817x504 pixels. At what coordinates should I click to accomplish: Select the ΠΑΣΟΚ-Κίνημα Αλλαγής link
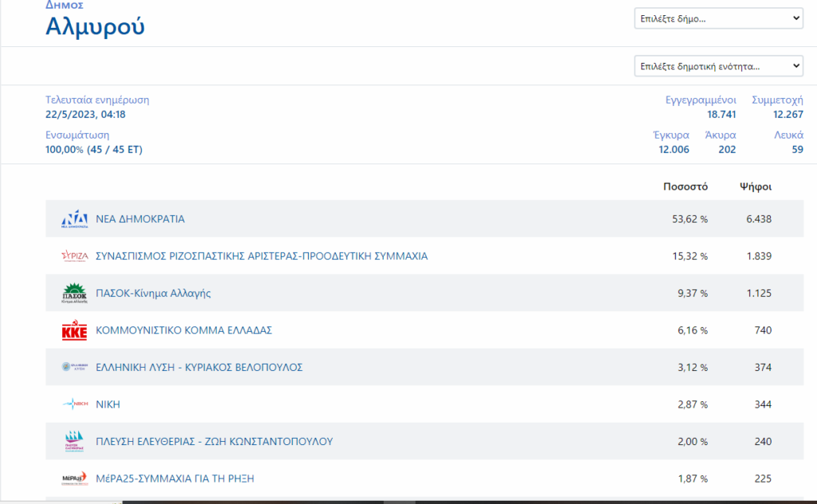point(153,293)
